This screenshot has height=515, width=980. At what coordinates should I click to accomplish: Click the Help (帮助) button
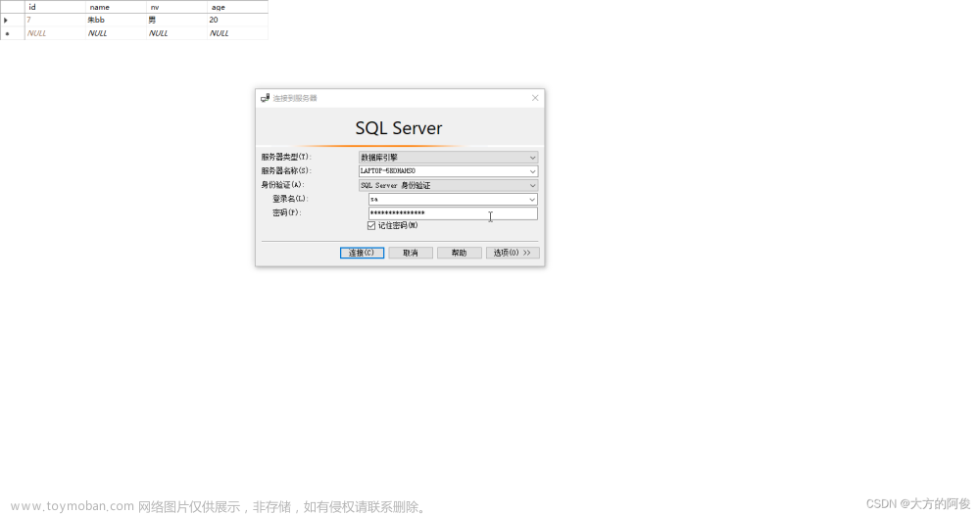tap(460, 253)
